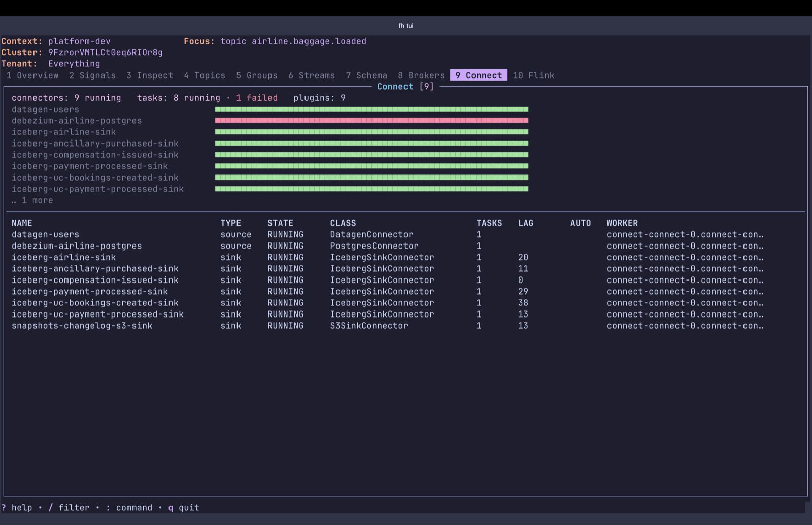Click the source type of debezium-airline-postgres
812x525 pixels.
click(236, 246)
